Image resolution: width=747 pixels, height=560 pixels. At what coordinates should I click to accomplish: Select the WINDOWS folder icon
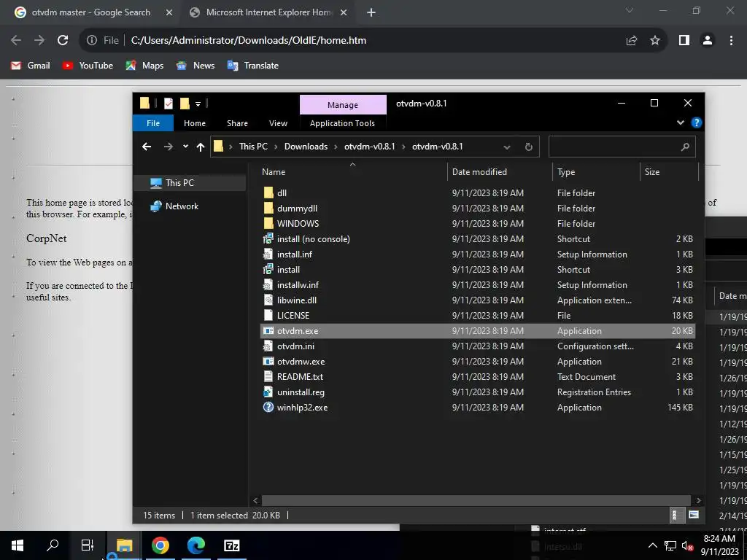[x=268, y=223]
